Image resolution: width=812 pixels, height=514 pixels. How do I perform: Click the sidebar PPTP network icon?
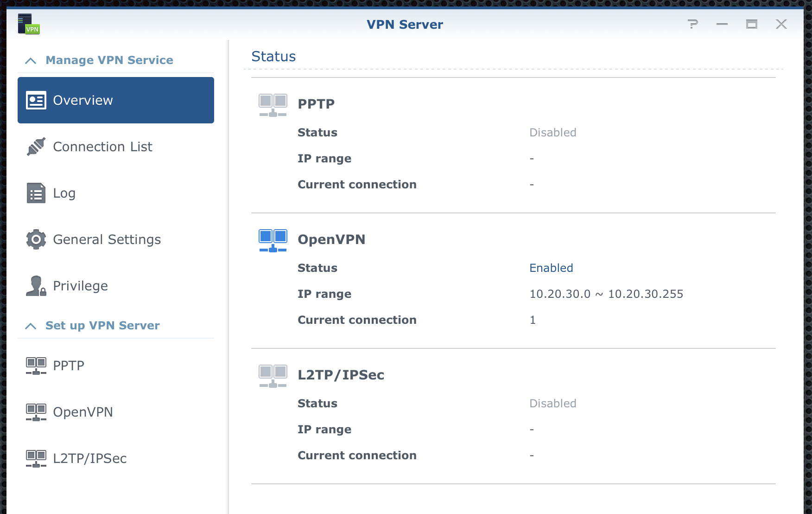point(36,366)
